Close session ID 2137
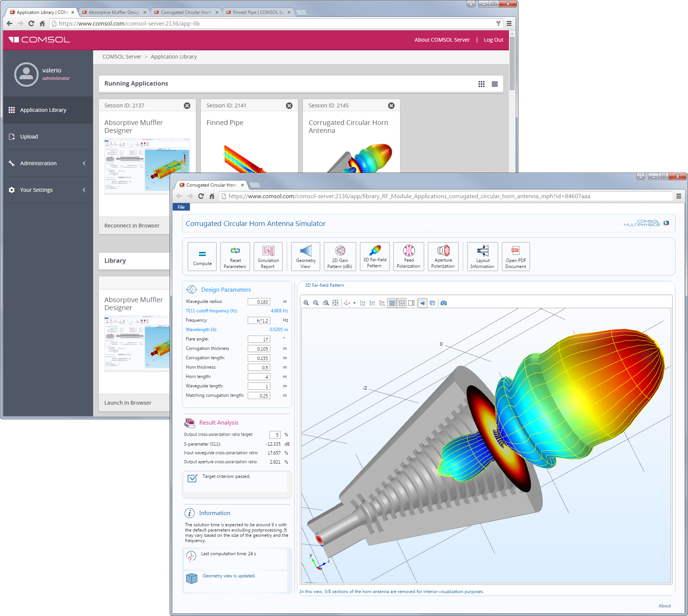 click(x=187, y=106)
